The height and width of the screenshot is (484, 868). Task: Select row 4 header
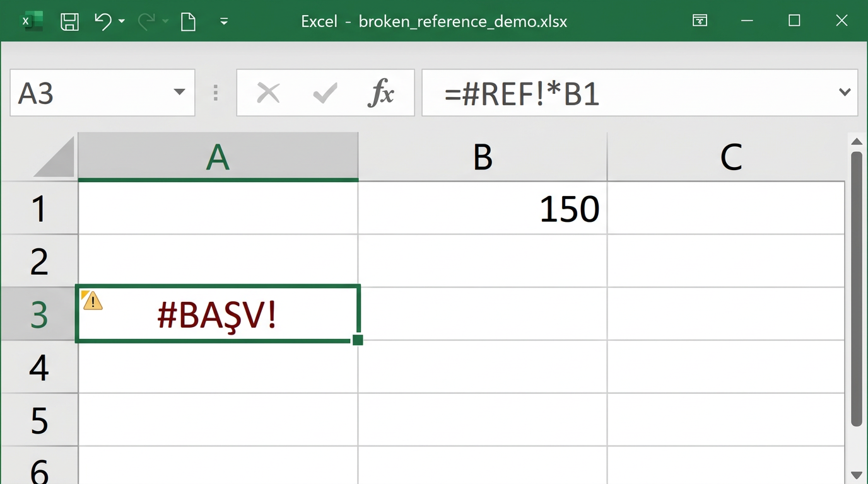pyautogui.click(x=39, y=367)
